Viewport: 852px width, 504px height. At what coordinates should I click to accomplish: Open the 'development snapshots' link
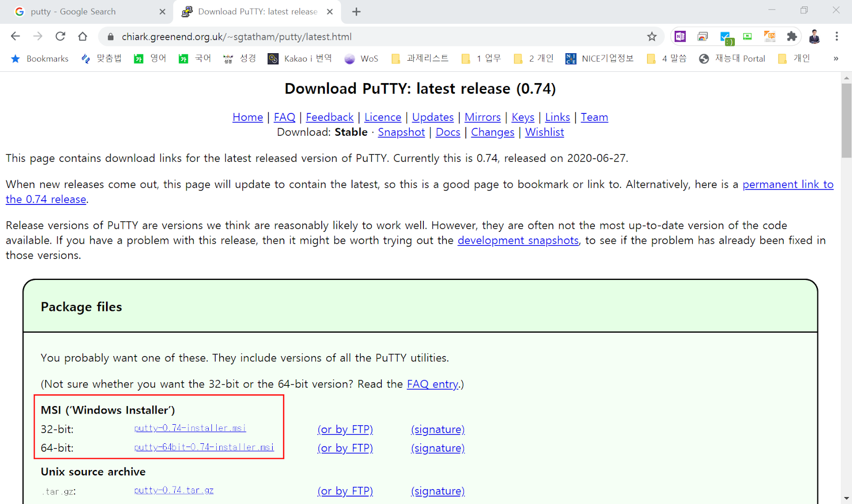[x=518, y=240]
